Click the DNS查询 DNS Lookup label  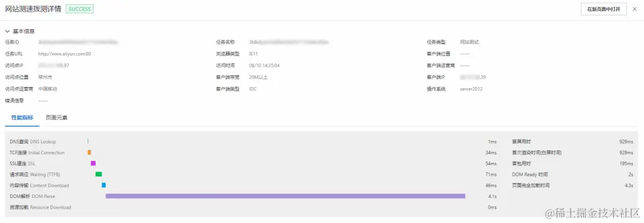point(33,142)
